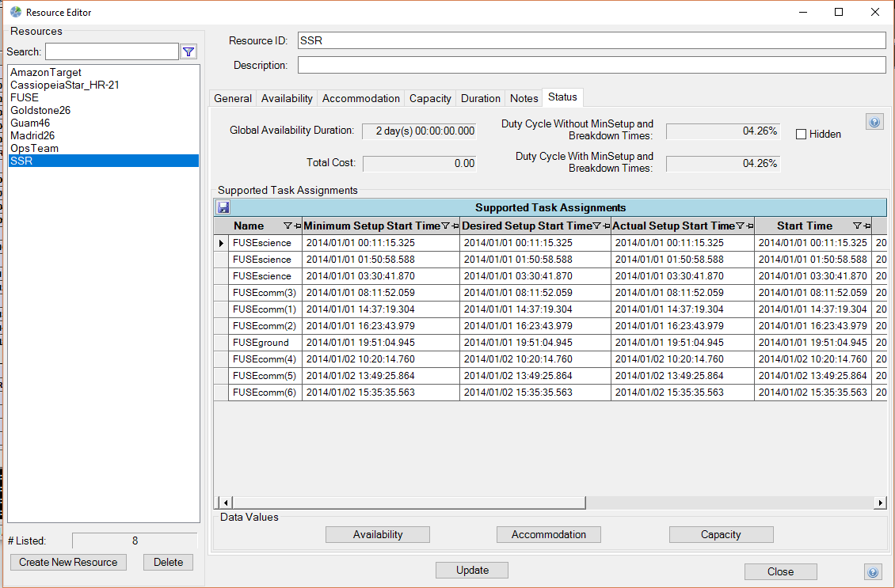Click the Update button
This screenshot has height=588, width=895.
pos(472,571)
